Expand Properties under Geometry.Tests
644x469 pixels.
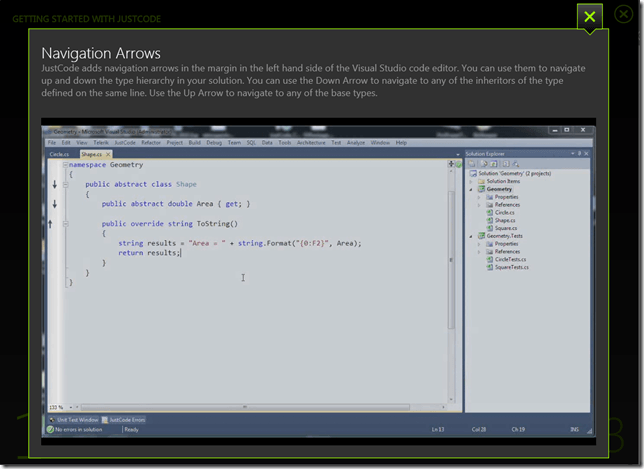(479, 244)
